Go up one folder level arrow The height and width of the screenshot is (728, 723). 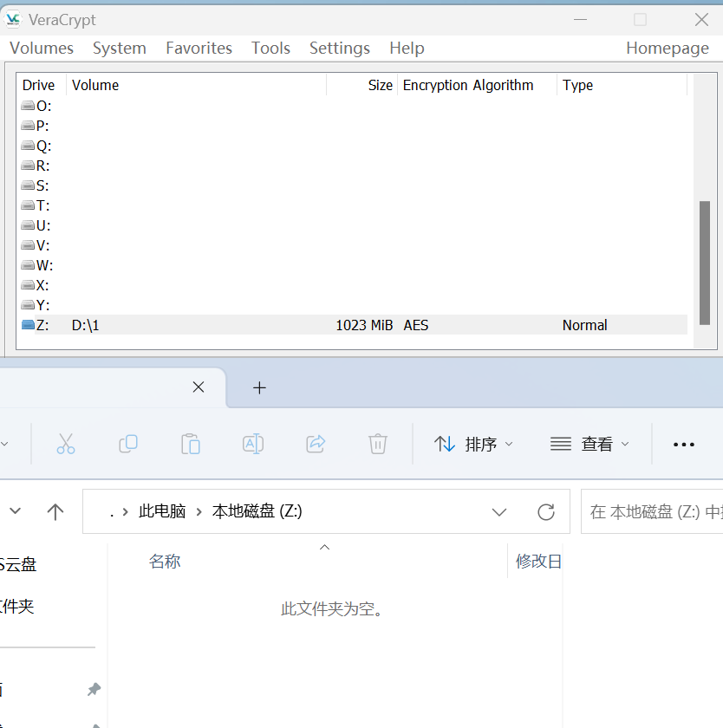pos(55,511)
